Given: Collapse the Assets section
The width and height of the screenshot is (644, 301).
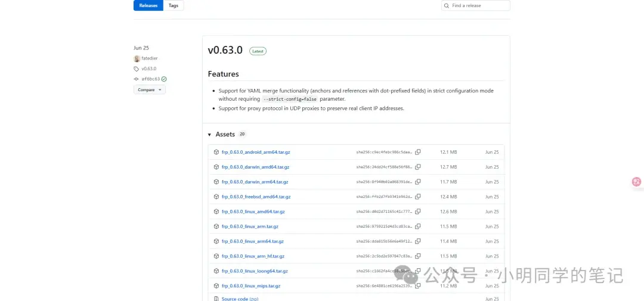Looking at the screenshot, I should pyautogui.click(x=209, y=135).
